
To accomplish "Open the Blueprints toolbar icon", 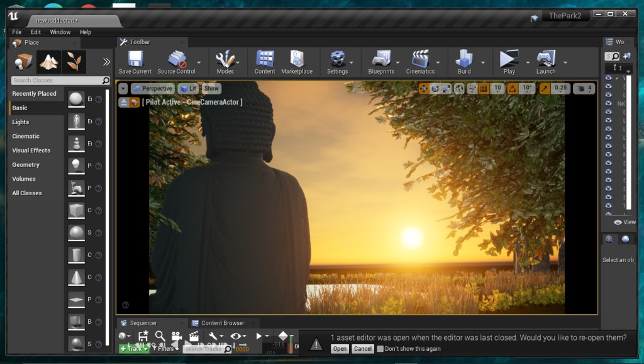I will [381, 59].
